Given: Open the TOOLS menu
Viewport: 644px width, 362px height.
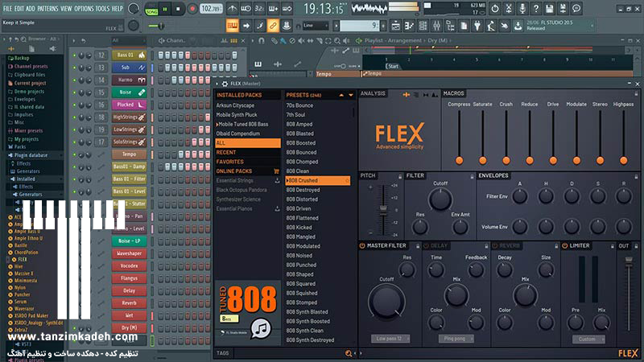Looking at the screenshot, I should pos(103,9).
